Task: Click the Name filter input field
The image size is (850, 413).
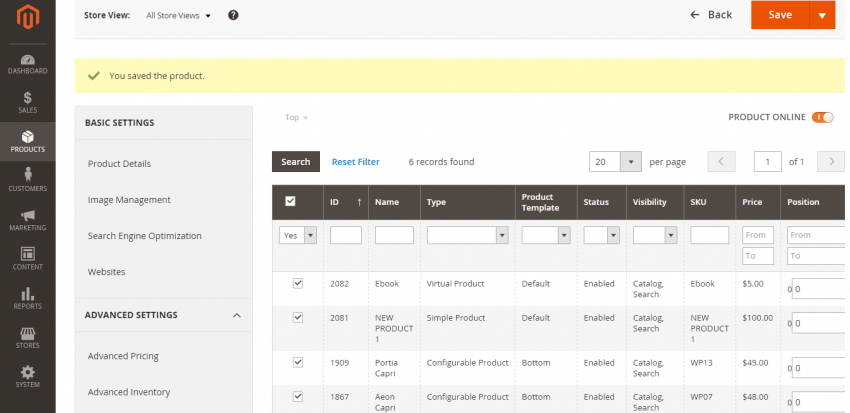Action: pyautogui.click(x=394, y=235)
